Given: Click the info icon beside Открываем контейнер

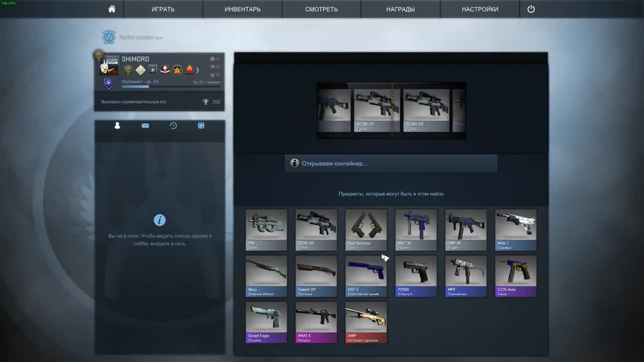Looking at the screenshot, I should tap(294, 163).
